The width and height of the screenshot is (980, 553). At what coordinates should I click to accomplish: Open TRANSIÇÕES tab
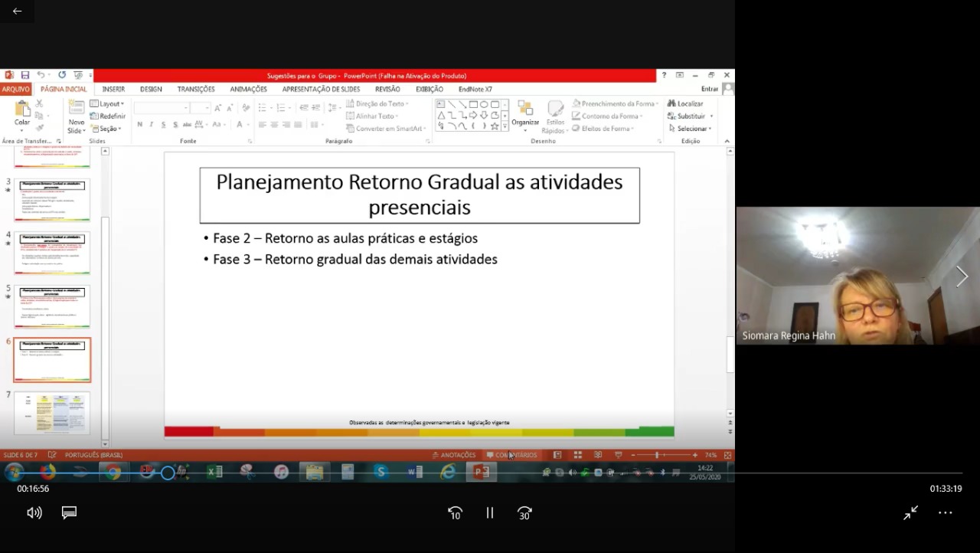click(196, 89)
